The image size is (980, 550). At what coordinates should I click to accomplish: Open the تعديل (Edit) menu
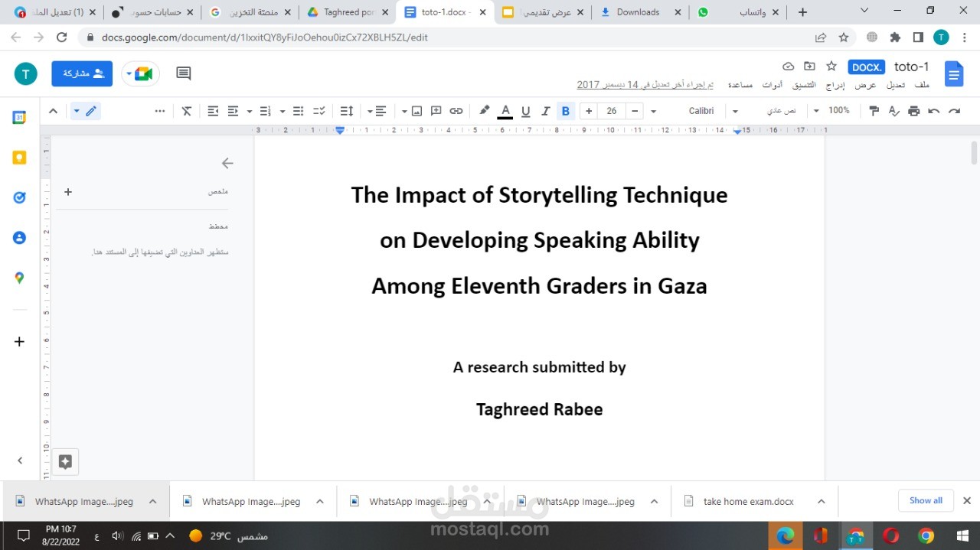coord(896,85)
